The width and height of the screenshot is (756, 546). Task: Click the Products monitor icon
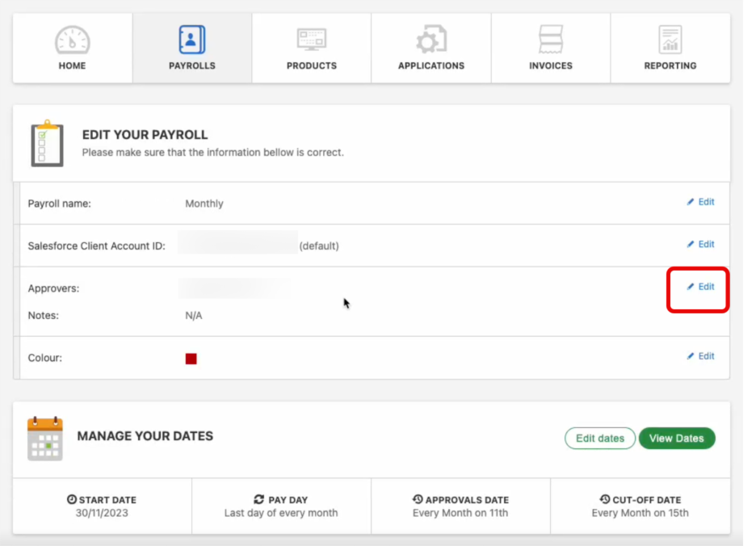click(x=311, y=38)
